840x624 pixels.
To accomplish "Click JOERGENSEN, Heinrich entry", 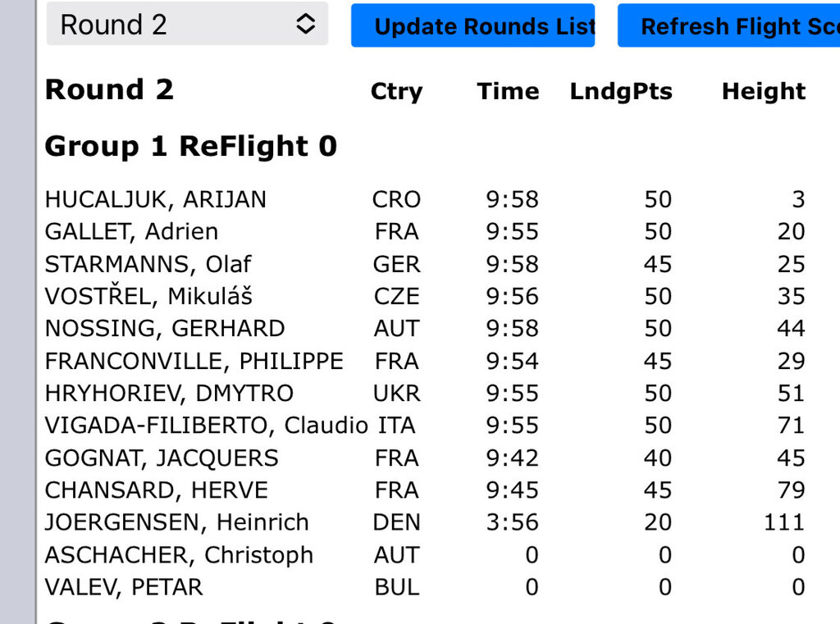I will tap(176, 522).
